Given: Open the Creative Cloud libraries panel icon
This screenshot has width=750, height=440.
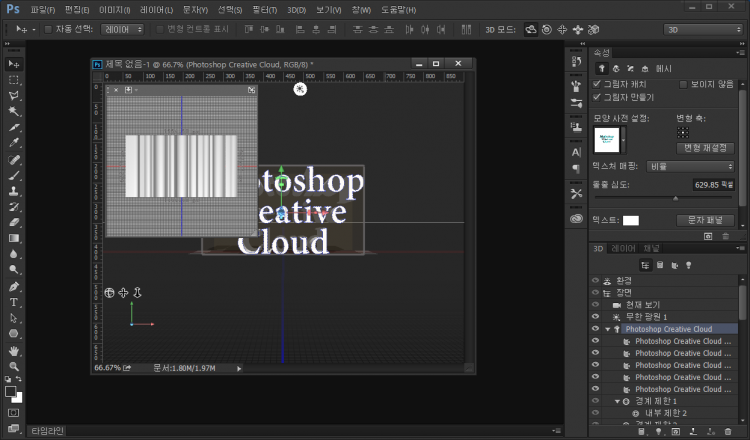Looking at the screenshot, I should coord(576,218).
